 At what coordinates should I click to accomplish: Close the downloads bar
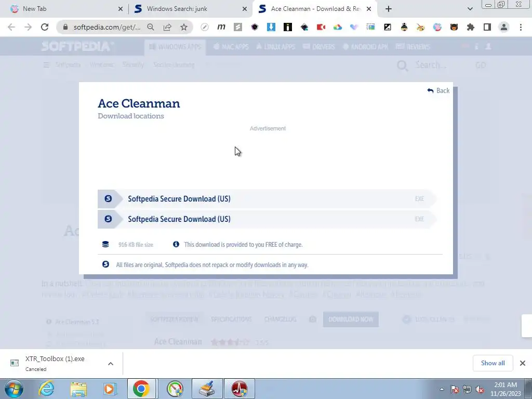pyautogui.click(x=523, y=363)
